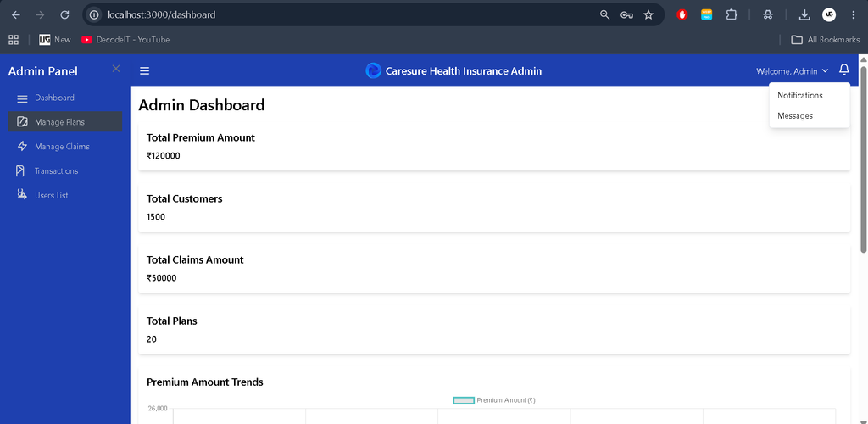Viewport: 868px width, 424px height.
Task: Reload the dashboard page
Action: (x=64, y=15)
